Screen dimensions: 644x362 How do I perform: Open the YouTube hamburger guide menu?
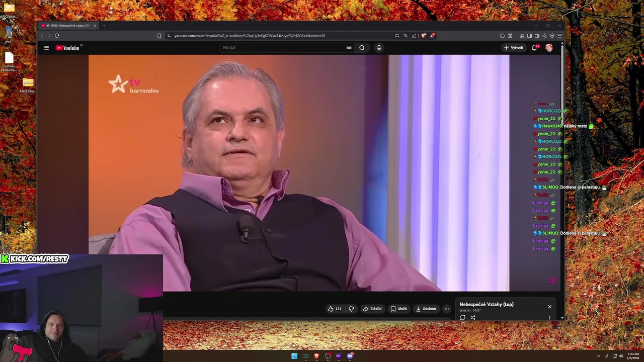(46, 48)
